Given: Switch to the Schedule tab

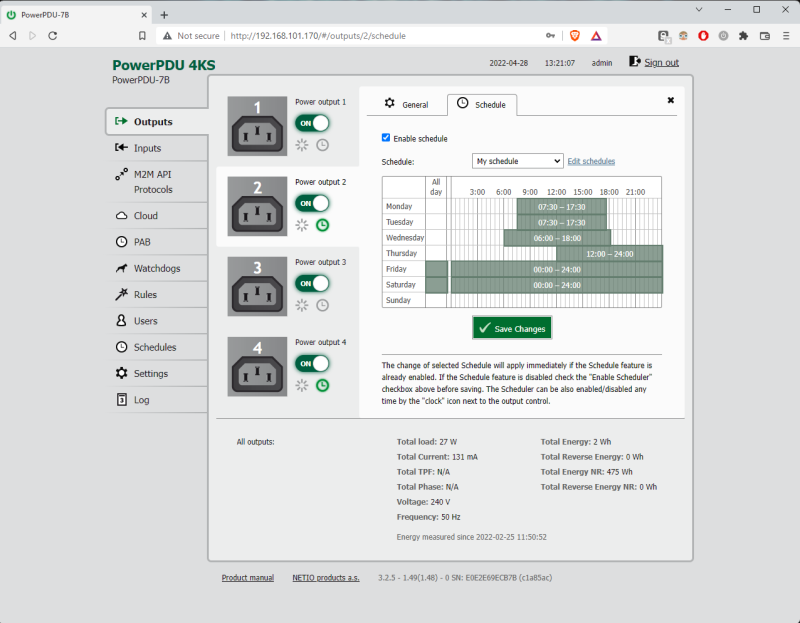Looking at the screenshot, I should pos(492,104).
